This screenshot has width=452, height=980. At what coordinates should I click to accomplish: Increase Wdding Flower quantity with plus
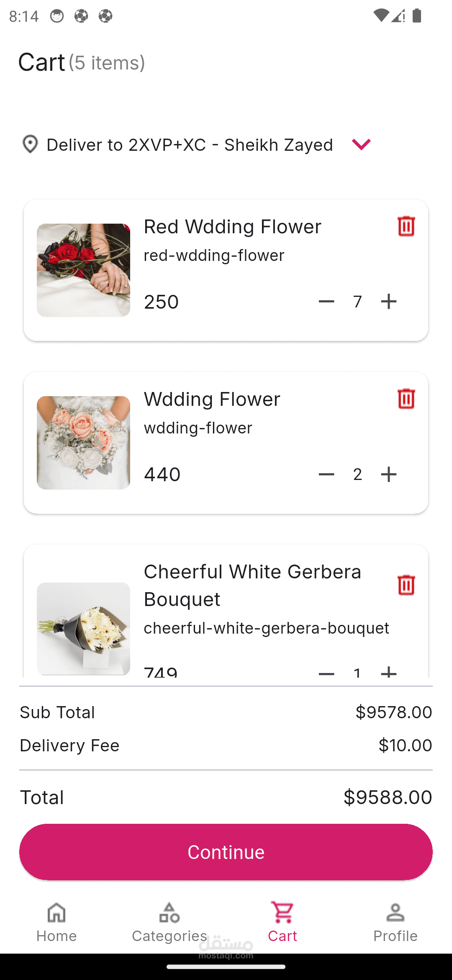pyautogui.click(x=389, y=474)
